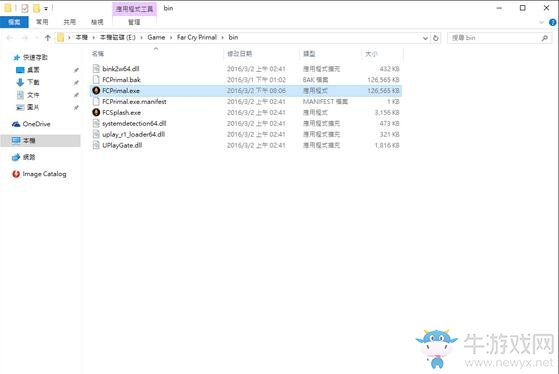The height and width of the screenshot is (374, 559).
Task: Click the Network icon in sidebar
Action: pos(16,157)
